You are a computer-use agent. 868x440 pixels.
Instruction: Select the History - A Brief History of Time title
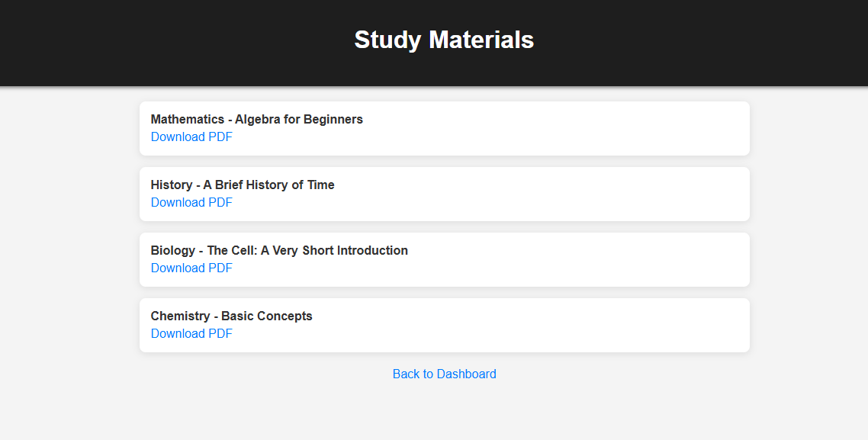pyautogui.click(x=243, y=185)
